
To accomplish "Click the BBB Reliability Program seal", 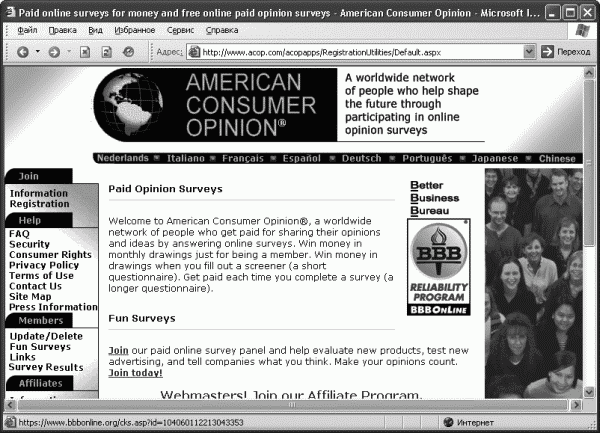I will click(x=439, y=267).
